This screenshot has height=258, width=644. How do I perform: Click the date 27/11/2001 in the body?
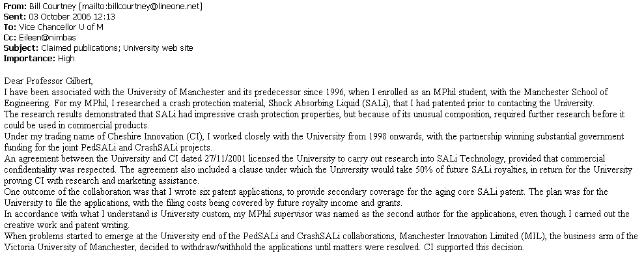(x=225, y=158)
